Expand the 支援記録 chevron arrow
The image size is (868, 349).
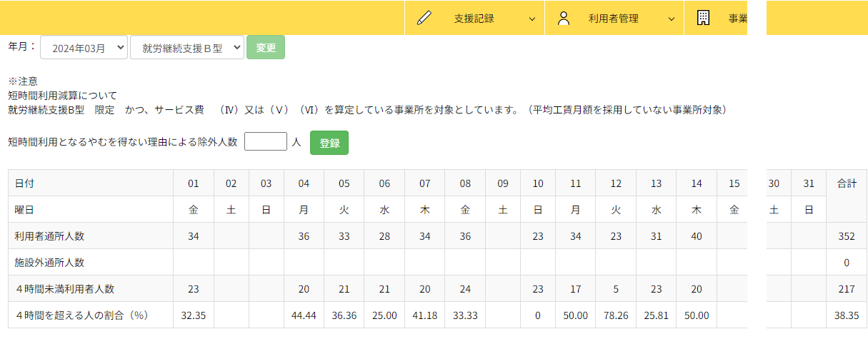point(532,19)
